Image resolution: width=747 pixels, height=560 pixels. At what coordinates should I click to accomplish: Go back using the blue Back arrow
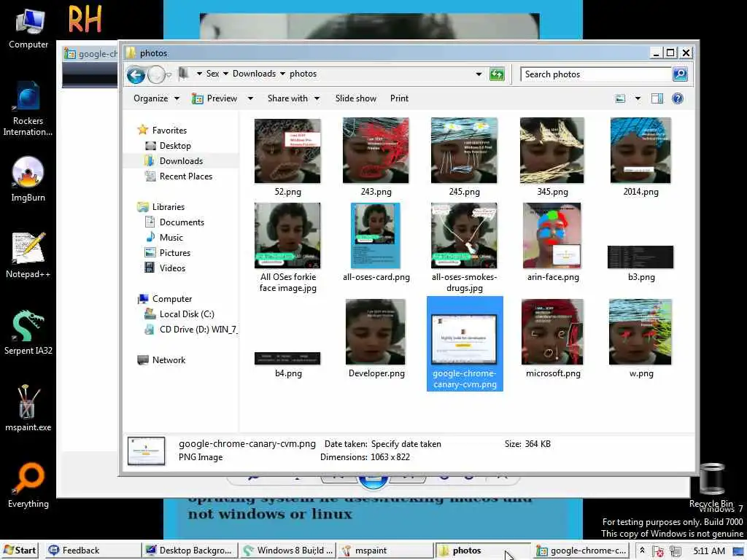[136, 75]
